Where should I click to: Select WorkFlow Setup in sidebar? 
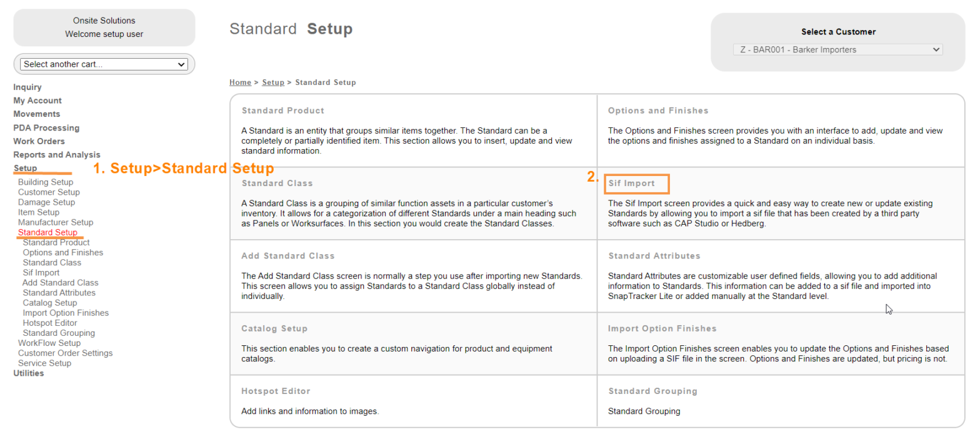tap(49, 343)
